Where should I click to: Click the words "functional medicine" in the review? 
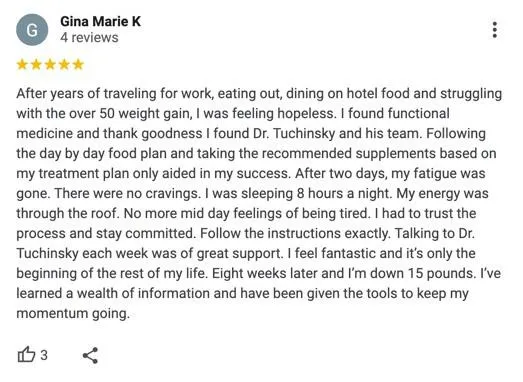point(233,124)
